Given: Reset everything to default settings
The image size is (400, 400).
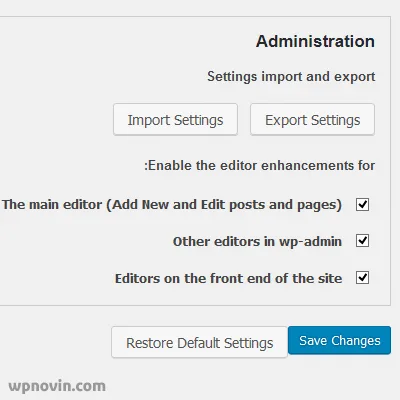Looking at the screenshot, I should click(x=199, y=342).
